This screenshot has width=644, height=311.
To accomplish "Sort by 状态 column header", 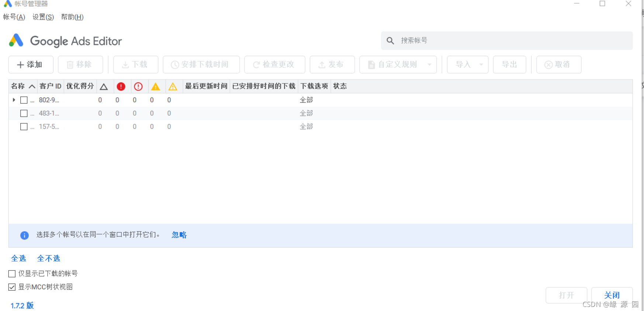I will (340, 86).
